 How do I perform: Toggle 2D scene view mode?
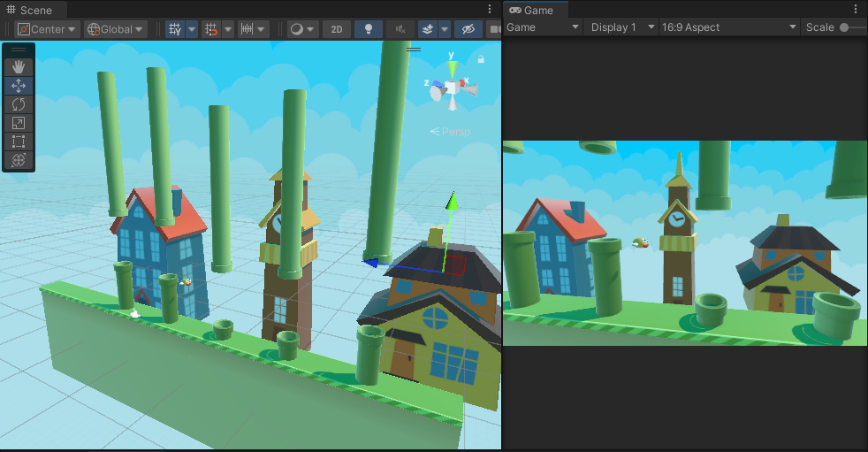[x=337, y=29]
